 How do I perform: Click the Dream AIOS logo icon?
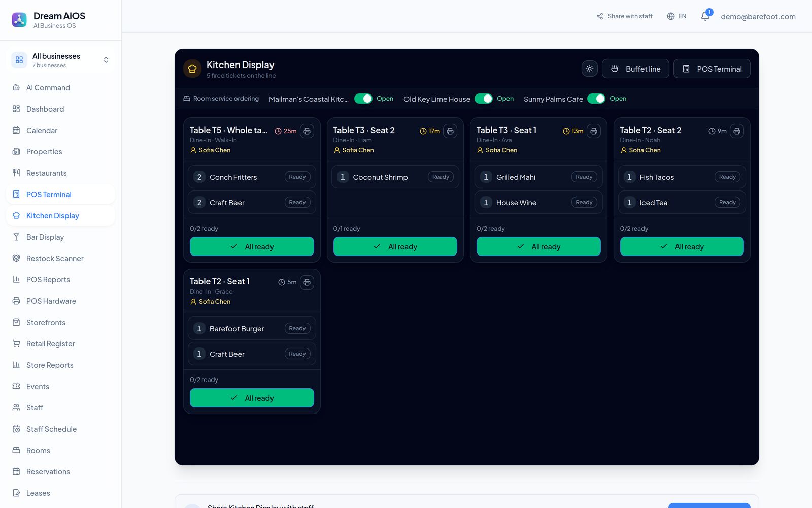click(19, 20)
